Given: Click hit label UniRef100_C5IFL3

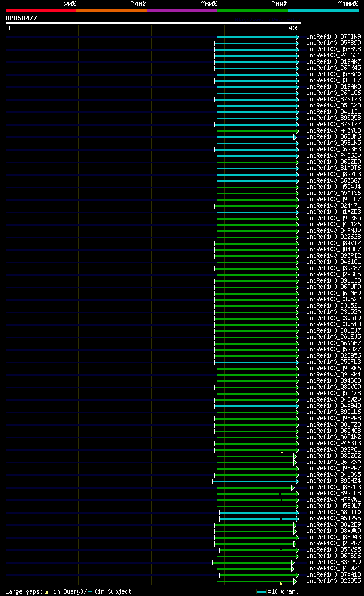Looking at the screenshot, I should click(x=334, y=362).
